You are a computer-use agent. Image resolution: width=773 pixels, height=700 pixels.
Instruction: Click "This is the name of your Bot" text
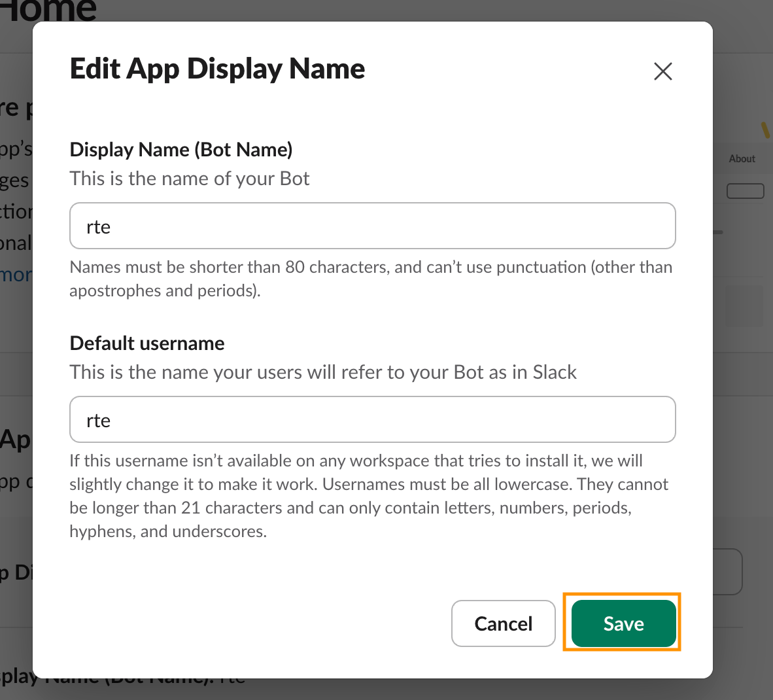(189, 179)
